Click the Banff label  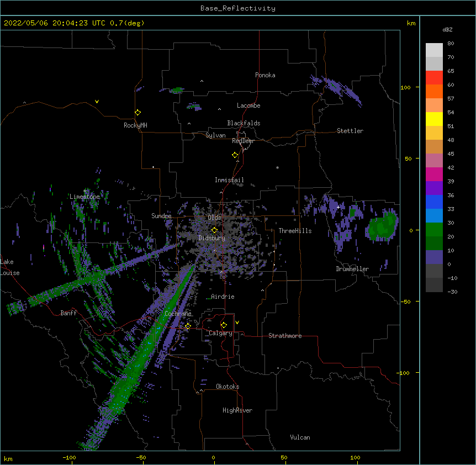(68, 313)
